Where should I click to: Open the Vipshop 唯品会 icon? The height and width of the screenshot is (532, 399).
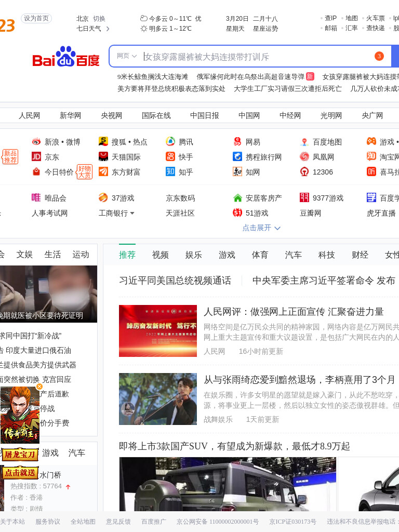point(36,197)
